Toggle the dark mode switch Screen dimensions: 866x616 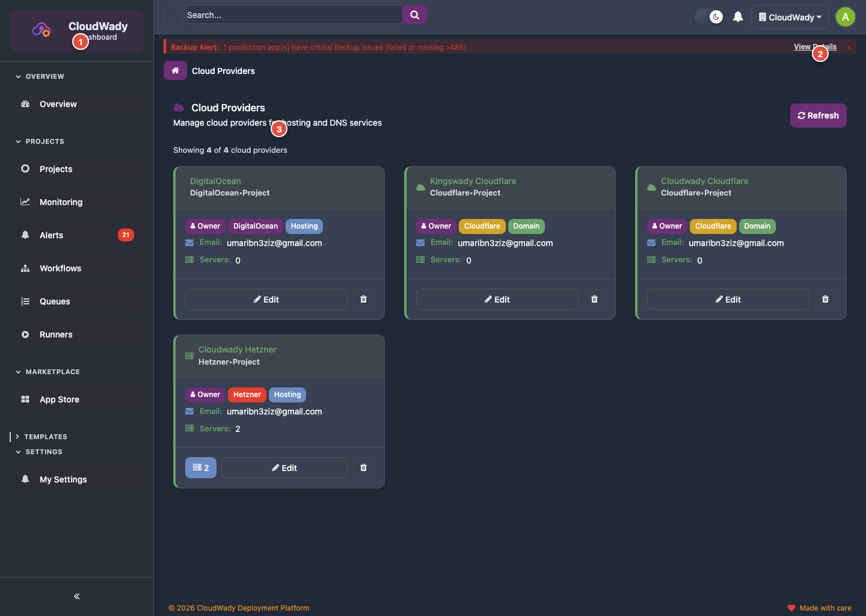pyautogui.click(x=709, y=17)
